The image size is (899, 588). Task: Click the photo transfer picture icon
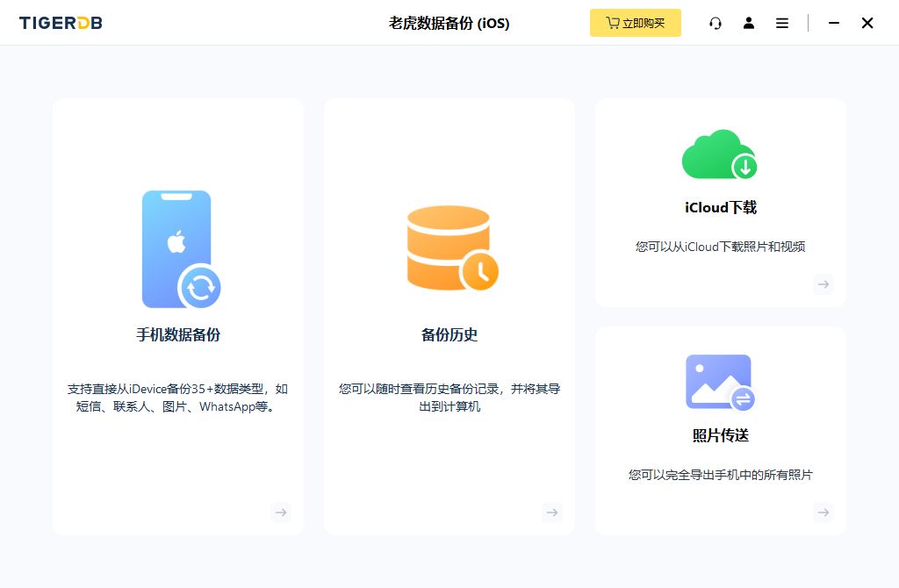(x=719, y=383)
